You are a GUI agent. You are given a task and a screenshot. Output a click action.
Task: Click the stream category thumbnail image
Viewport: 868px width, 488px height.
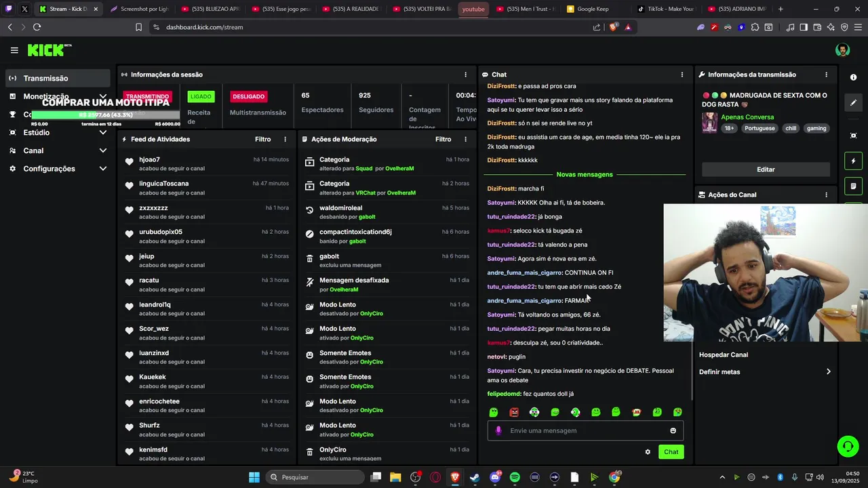(x=709, y=123)
